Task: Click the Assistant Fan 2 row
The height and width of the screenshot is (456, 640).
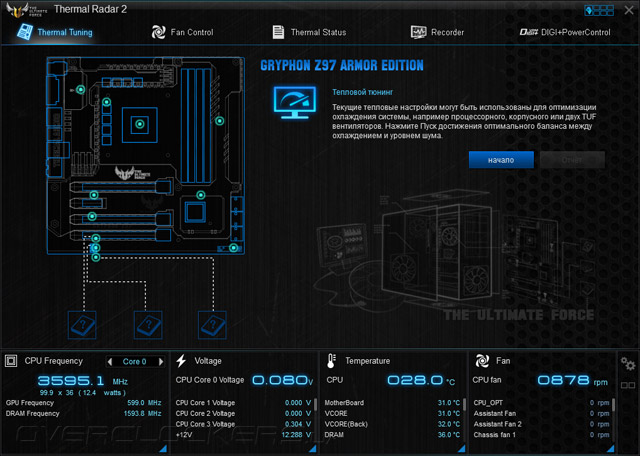Action: pyautogui.click(x=541, y=424)
